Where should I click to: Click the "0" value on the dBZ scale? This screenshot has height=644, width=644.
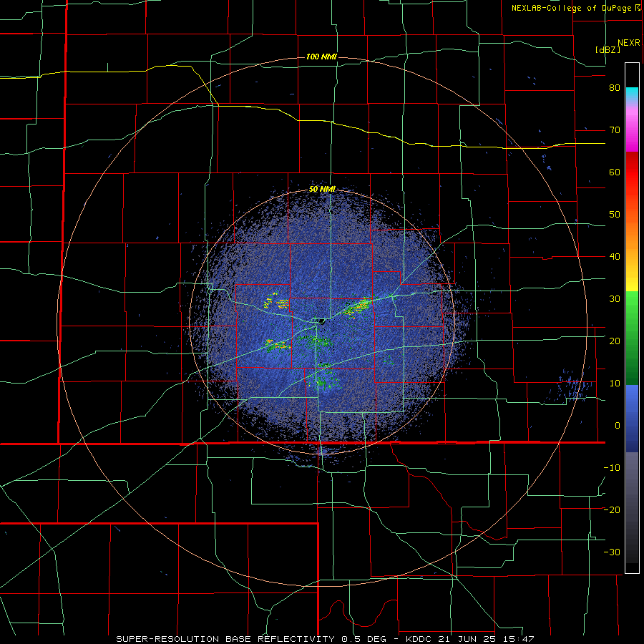[x=618, y=426]
